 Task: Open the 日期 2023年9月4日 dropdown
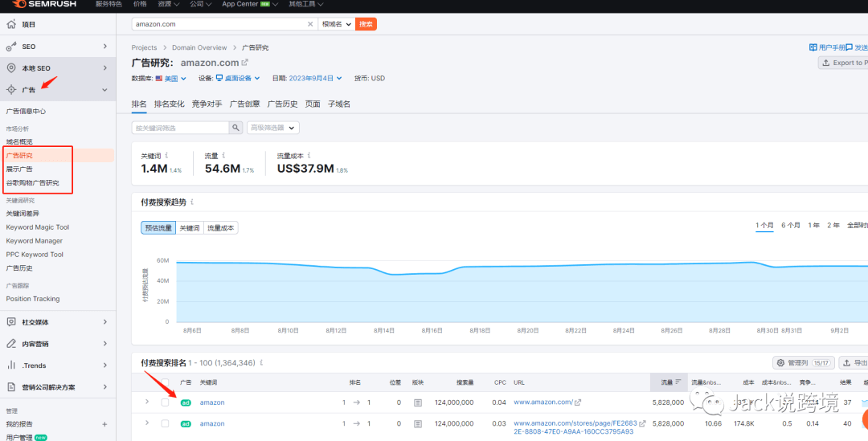[x=316, y=79]
